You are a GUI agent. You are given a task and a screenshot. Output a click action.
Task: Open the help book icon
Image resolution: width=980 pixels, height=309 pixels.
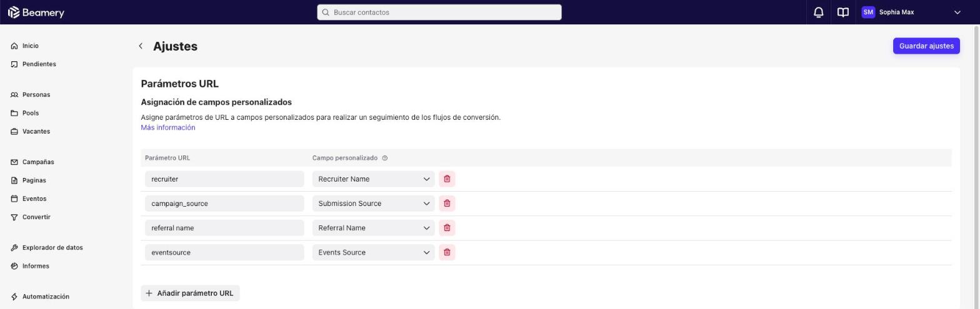pyautogui.click(x=842, y=12)
